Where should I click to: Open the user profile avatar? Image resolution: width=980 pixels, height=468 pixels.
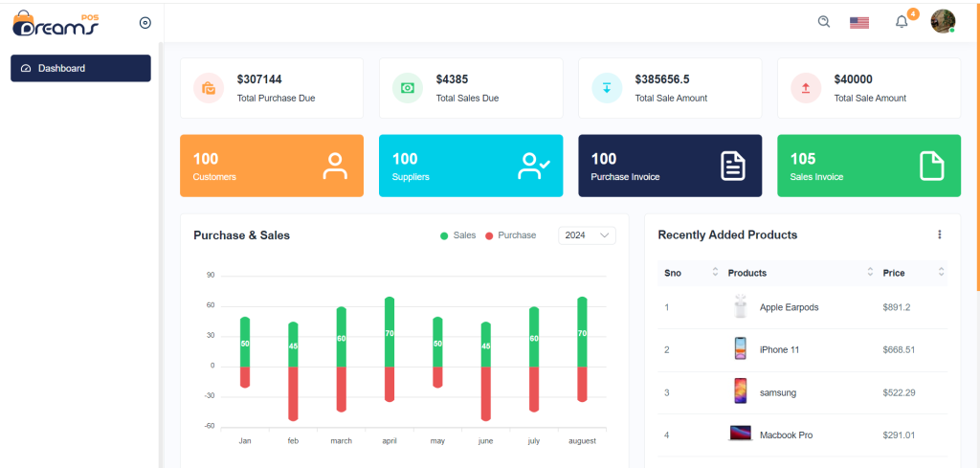click(x=943, y=21)
